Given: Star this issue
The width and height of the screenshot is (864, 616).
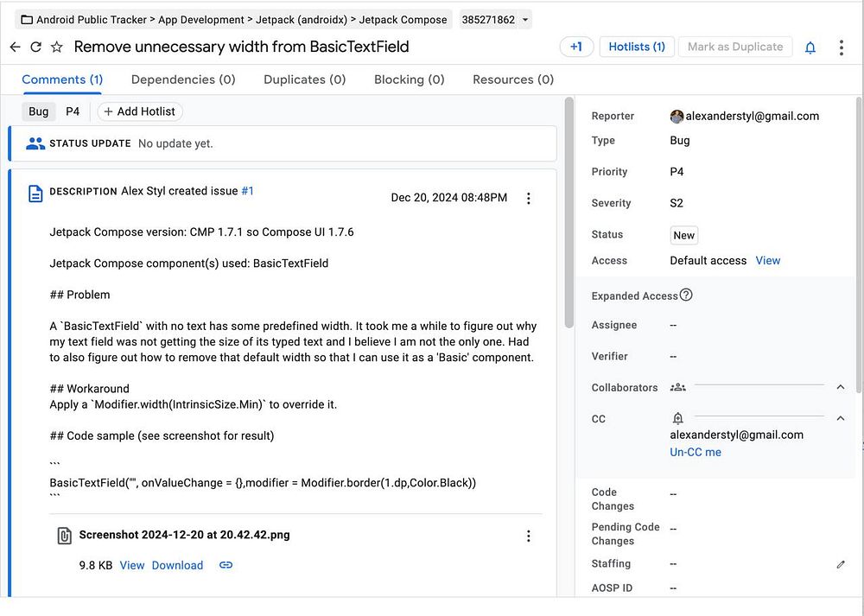Looking at the screenshot, I should [57, 47].
